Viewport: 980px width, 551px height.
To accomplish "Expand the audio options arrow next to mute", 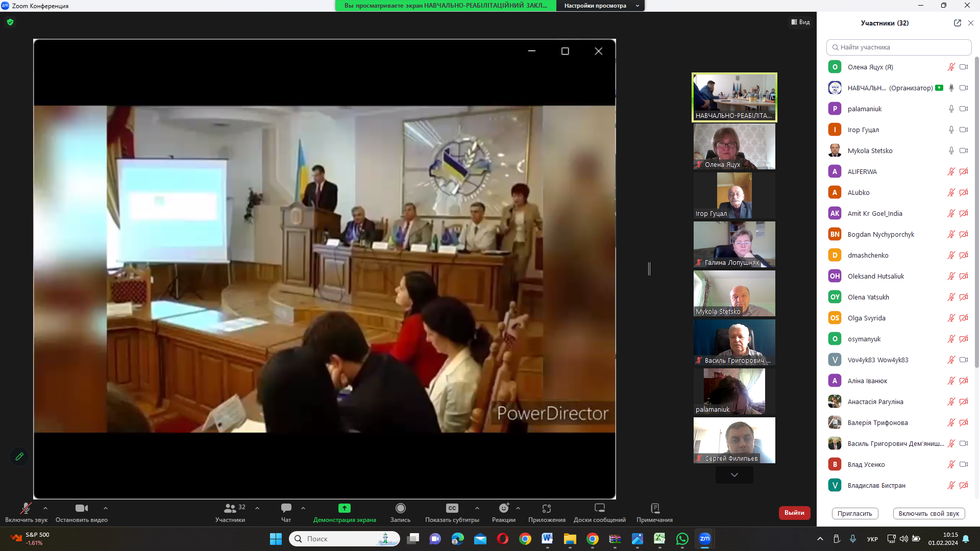I will tap(45, 508).
